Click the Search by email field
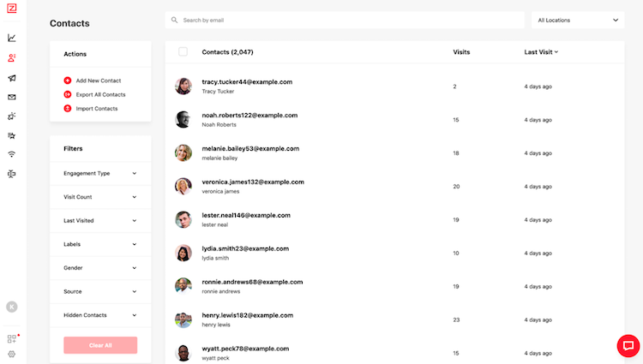 345,20
